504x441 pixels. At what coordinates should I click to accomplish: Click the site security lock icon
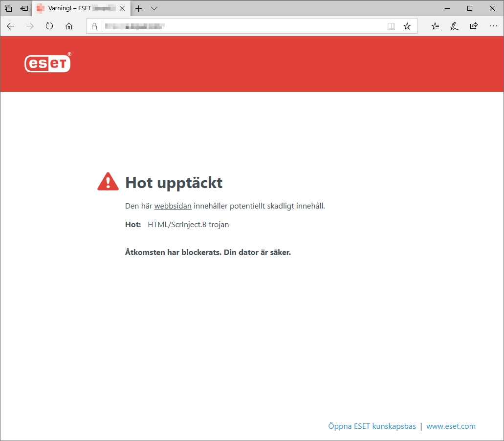pyautogui.click(x=94, y=26)
